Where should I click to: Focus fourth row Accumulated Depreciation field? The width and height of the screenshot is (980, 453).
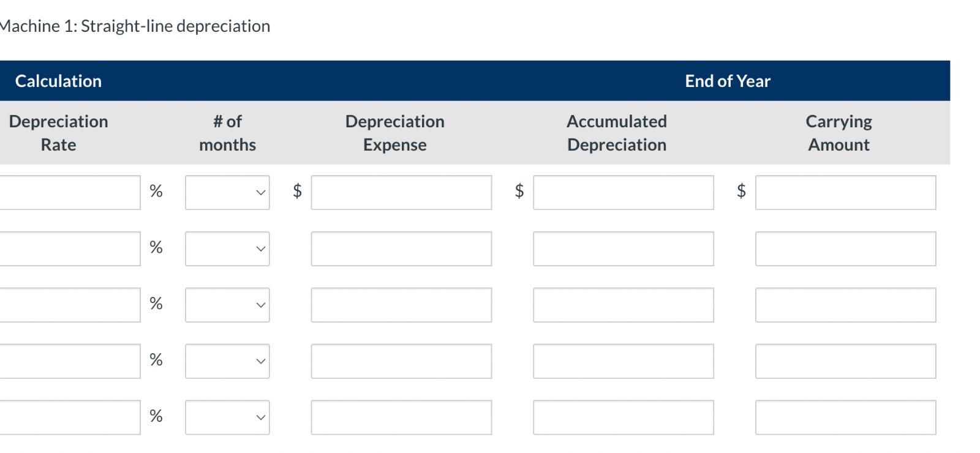click(x=623, y=361)
